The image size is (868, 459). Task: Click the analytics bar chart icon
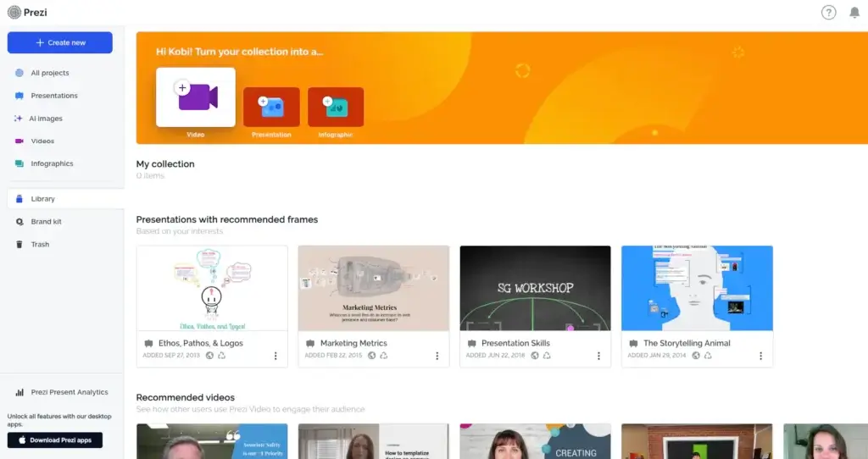click(19, 392)
